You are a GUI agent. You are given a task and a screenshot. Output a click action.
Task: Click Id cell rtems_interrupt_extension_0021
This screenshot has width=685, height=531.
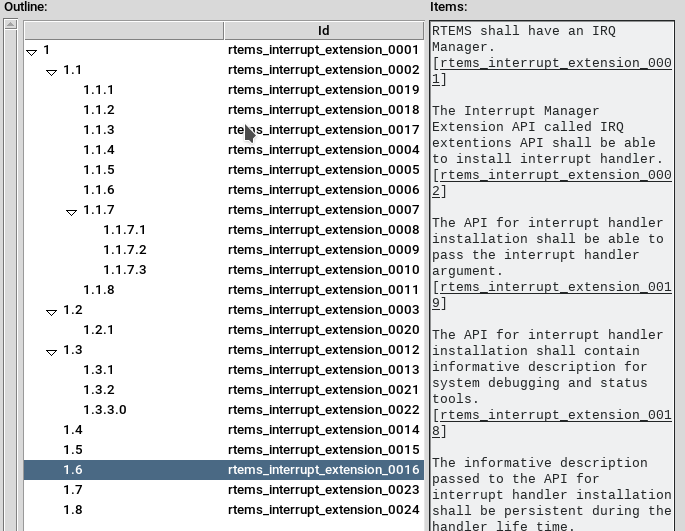[x=324, y=390]
